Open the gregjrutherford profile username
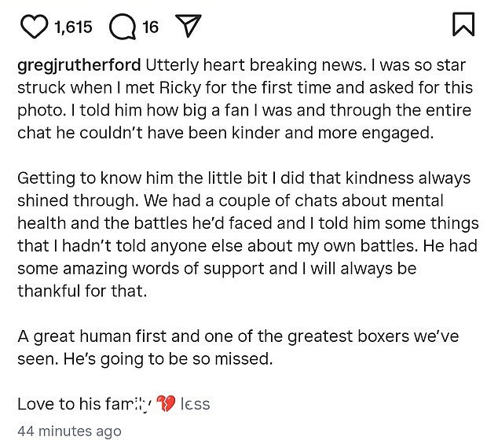Viewport: 498px width, 448px height. point(79,65)
